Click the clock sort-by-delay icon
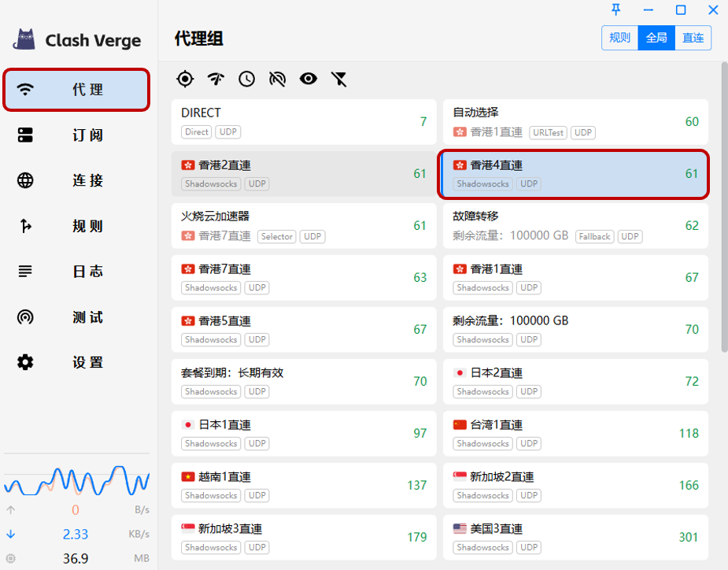This screenshot has height=570, width=728. [247, 79]
